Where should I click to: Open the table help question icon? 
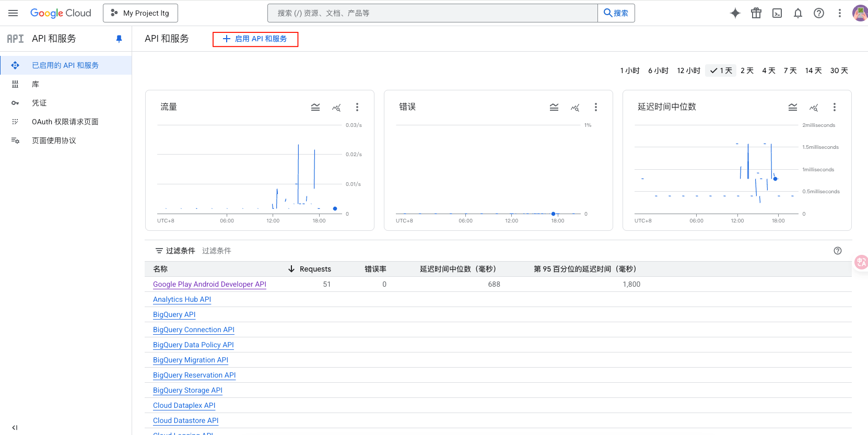tap(838, 251)
